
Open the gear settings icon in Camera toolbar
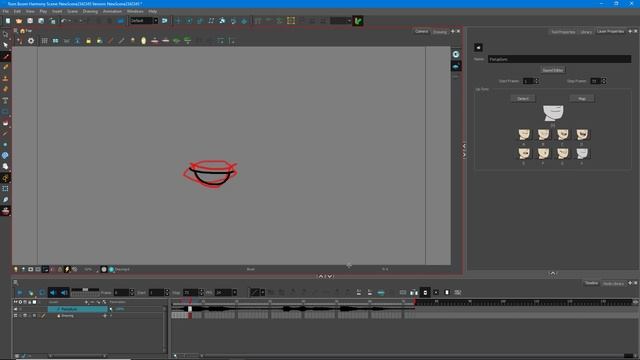(31, 41)
